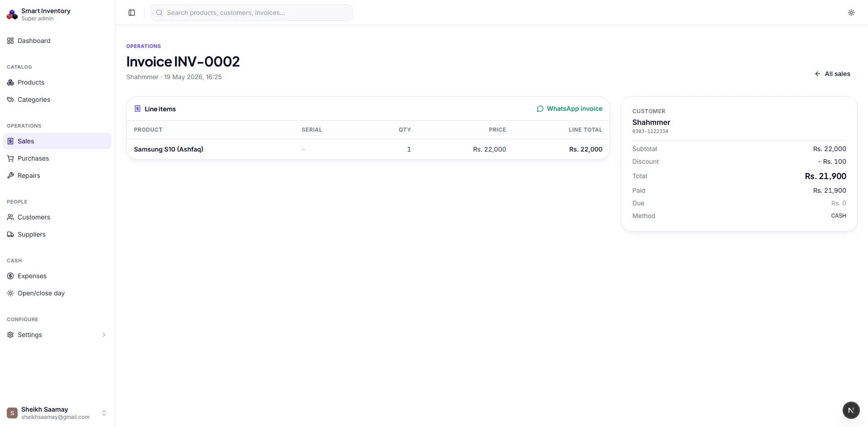Select Sales in the sidebar
868x427 pixels.
[x=57, y=141]
